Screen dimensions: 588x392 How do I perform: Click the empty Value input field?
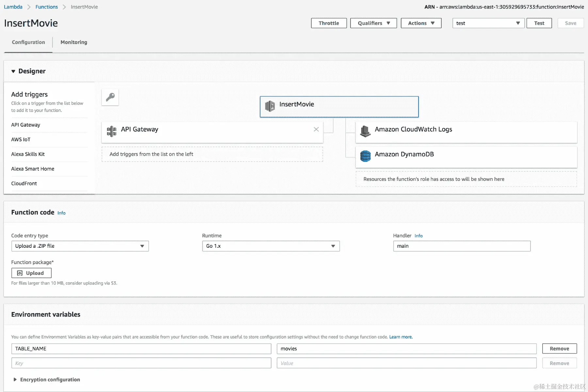point(407,363)
